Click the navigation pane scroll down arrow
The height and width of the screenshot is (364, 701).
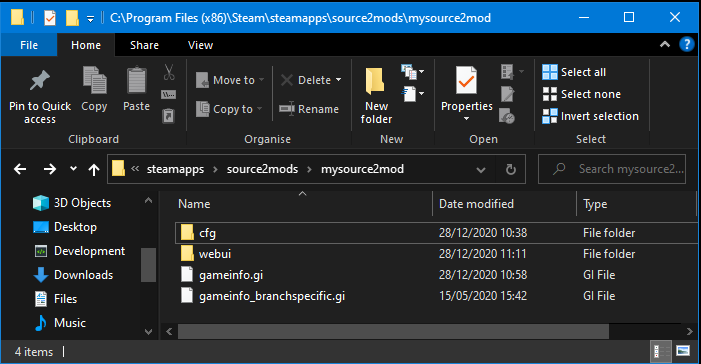click(148, 332)
